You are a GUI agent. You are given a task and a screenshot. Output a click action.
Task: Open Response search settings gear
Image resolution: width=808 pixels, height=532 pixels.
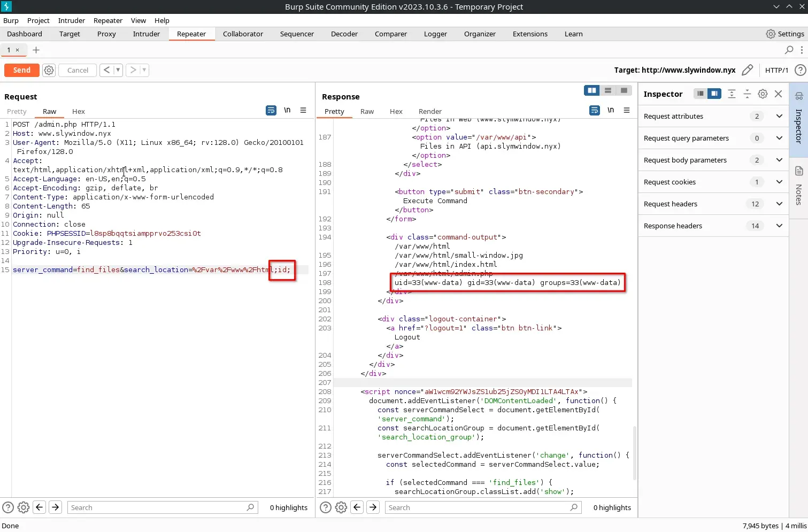[341, 507]
